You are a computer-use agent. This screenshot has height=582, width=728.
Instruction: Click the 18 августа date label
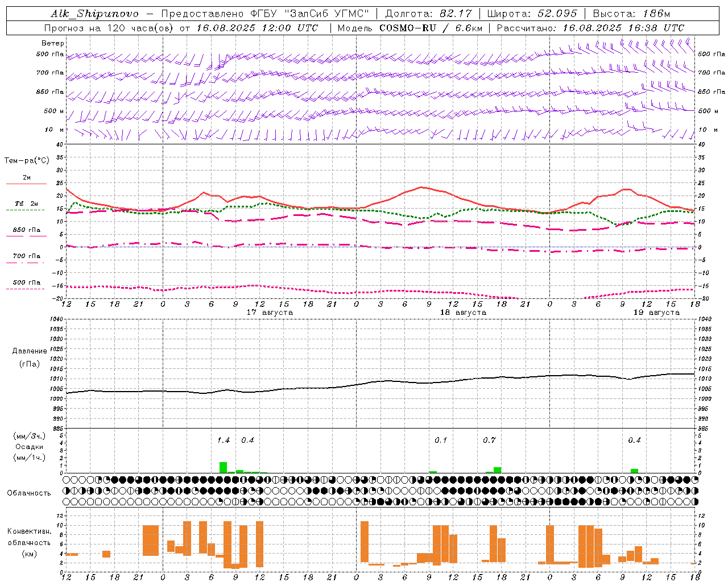463,313
